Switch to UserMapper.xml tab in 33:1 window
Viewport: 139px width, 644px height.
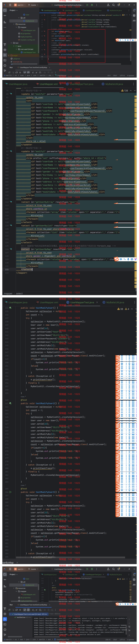(70, 11)
